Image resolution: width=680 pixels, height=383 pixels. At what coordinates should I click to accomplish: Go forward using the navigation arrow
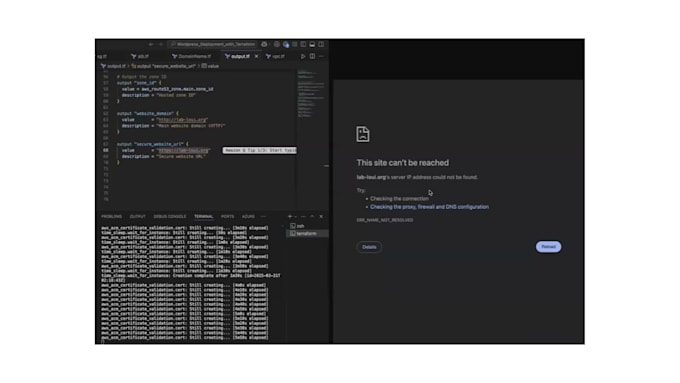160,44
